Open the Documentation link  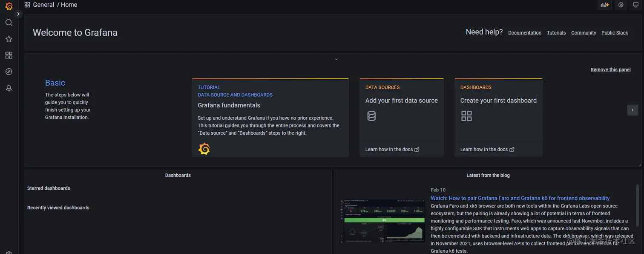[x=525, y=33]
